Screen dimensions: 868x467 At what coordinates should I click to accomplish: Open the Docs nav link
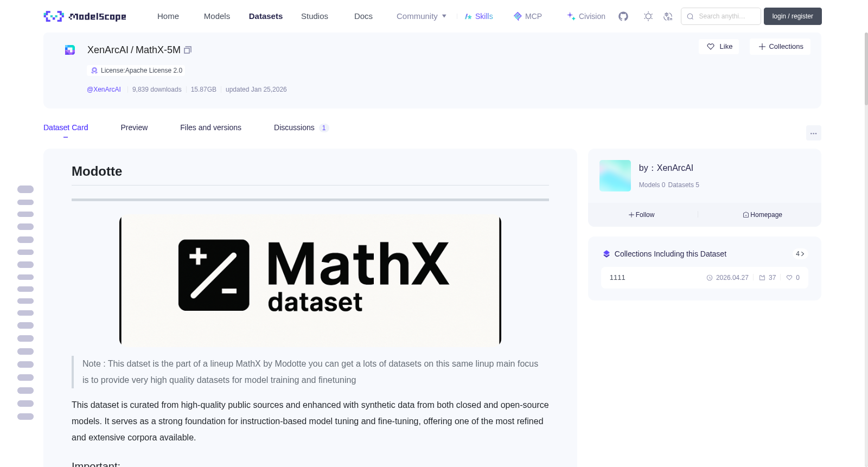(363, 16)
